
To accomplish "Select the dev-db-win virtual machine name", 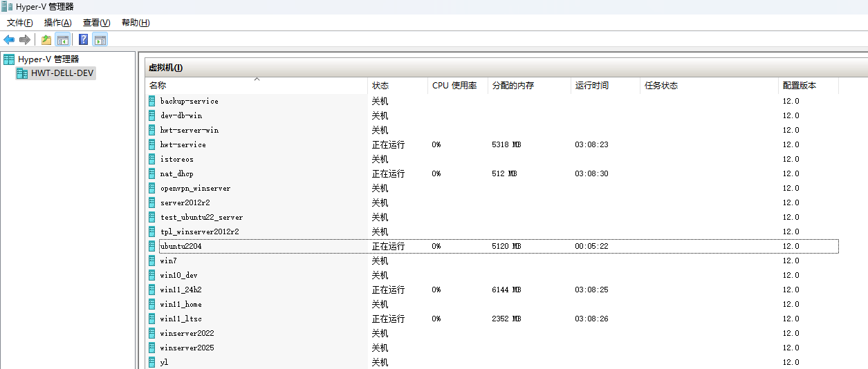I will (x=181, y=115).
